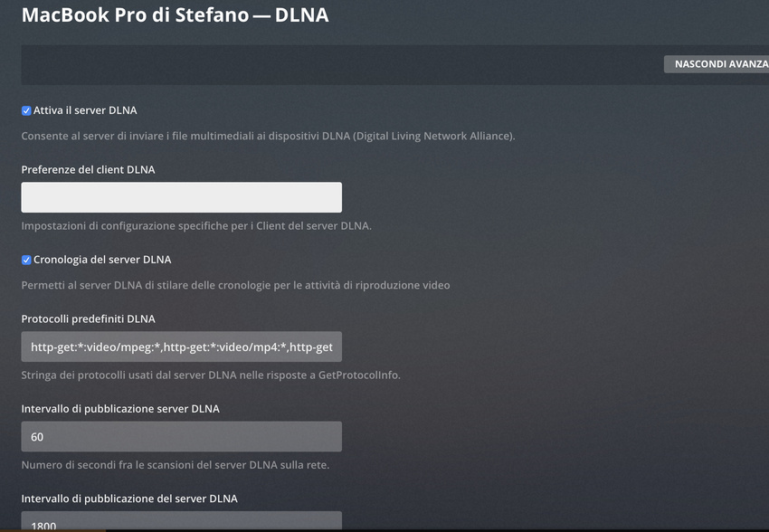This screenshot has height=532, width=769.
Task: Click the GetProtocolInfo description text
Action: [223, 375]
